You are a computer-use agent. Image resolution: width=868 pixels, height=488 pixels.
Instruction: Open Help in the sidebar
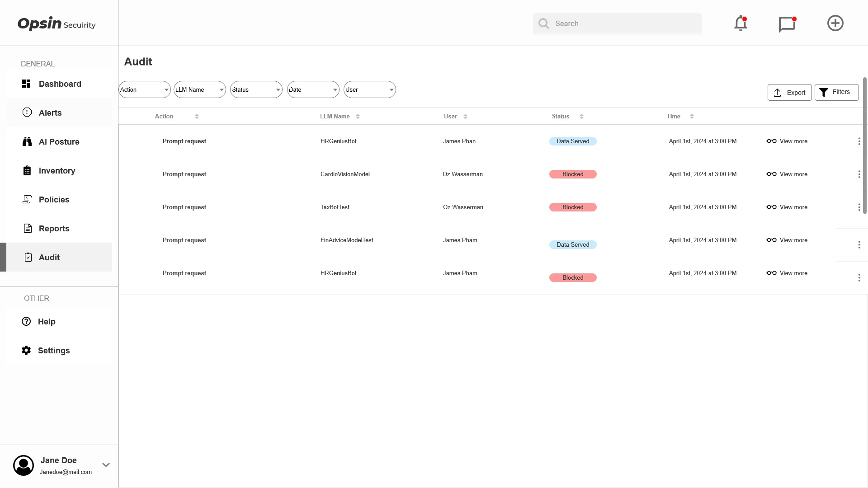point(59,321)
